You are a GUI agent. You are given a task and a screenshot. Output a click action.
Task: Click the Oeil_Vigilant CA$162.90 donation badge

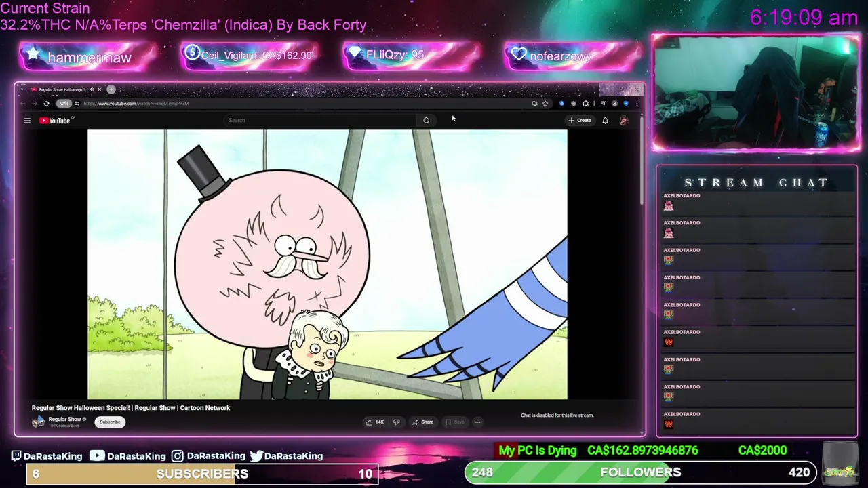pyautogui.click(x=250, y=56)
